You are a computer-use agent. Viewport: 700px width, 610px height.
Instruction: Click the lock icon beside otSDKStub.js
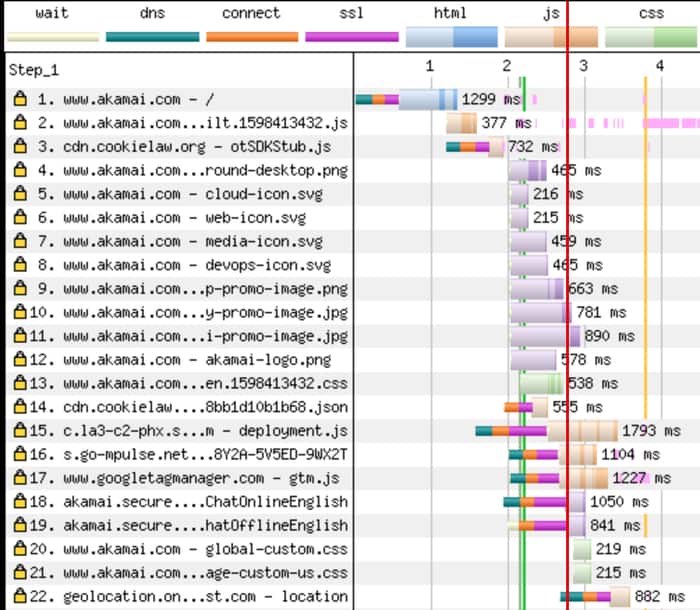pyautogui.click(x=20, y=147)
